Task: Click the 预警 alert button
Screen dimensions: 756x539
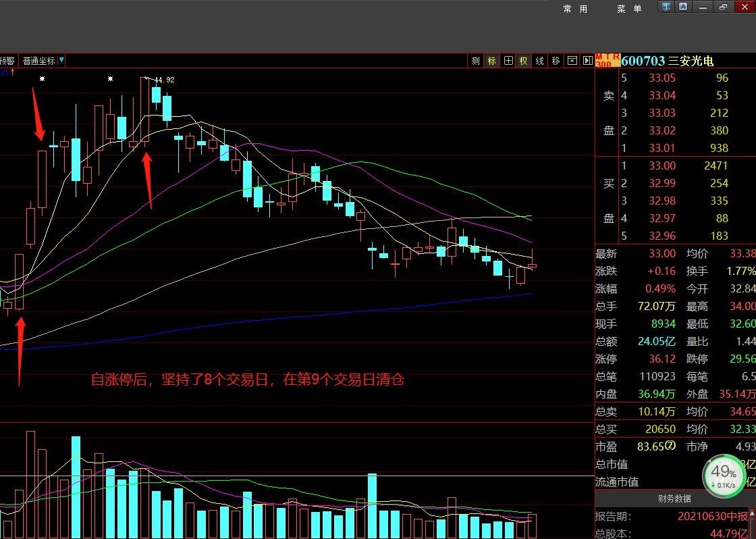Action: [x=7, y=61]
